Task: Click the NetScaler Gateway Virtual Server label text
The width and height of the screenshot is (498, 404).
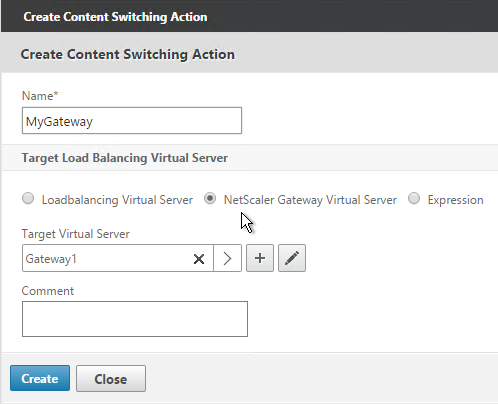Action: (x=310, y=200)
